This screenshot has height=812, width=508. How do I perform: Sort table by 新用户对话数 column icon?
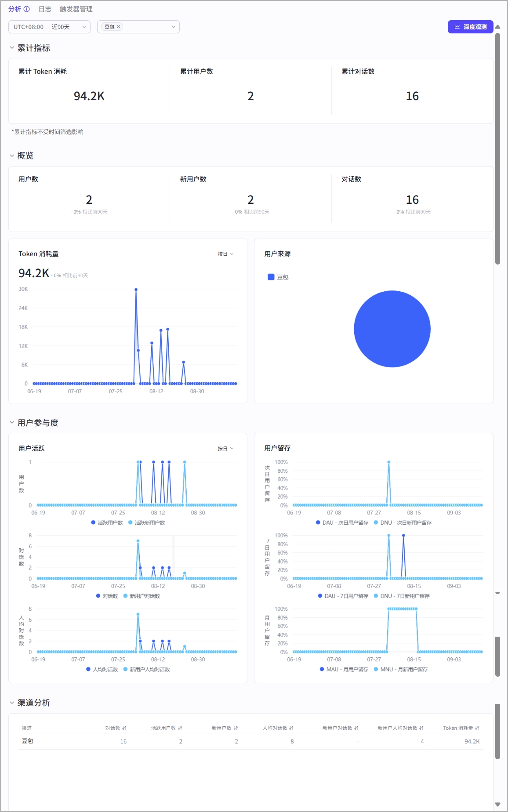tap(356, 728)
